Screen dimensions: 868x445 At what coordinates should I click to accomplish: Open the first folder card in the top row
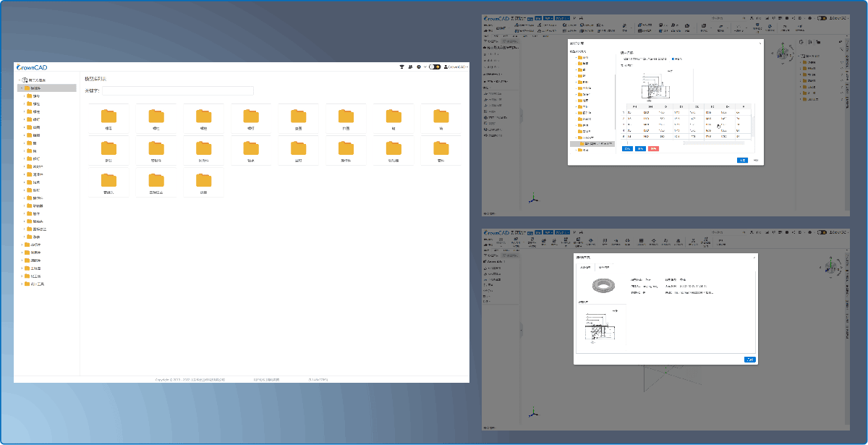point(109,119)
